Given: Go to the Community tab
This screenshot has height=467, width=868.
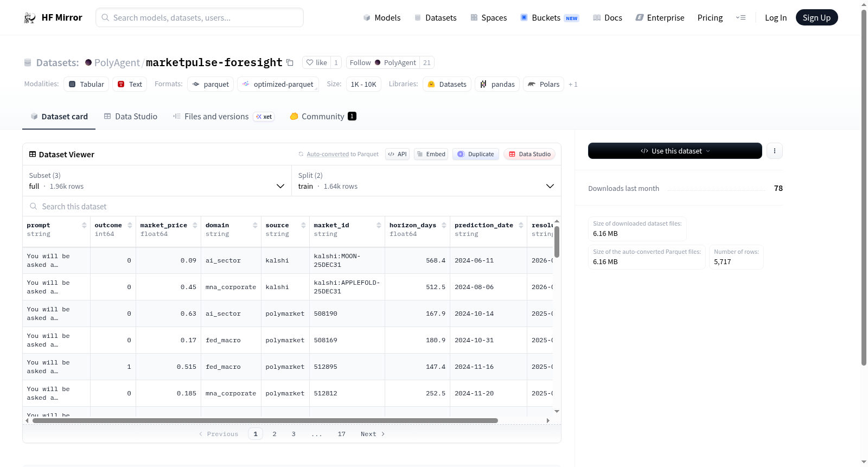Looking at the screenshot, I should point(323,117).
